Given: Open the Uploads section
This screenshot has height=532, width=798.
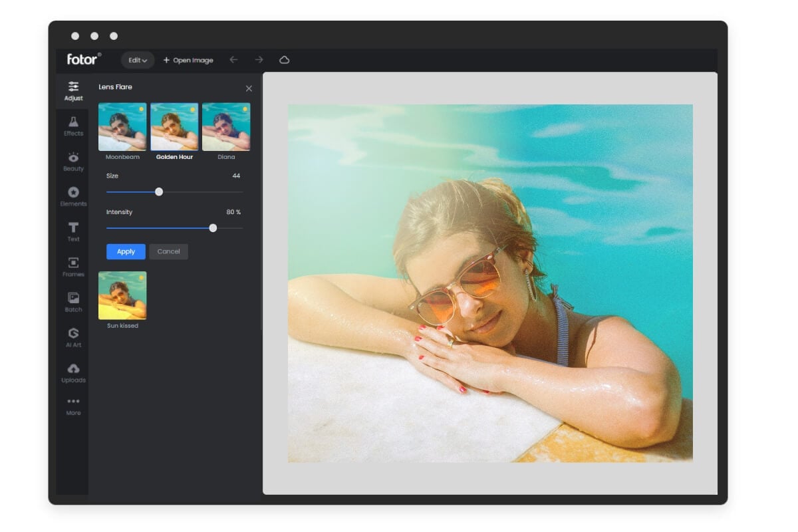Looking at the screenshot, I should tap(72, 373).
